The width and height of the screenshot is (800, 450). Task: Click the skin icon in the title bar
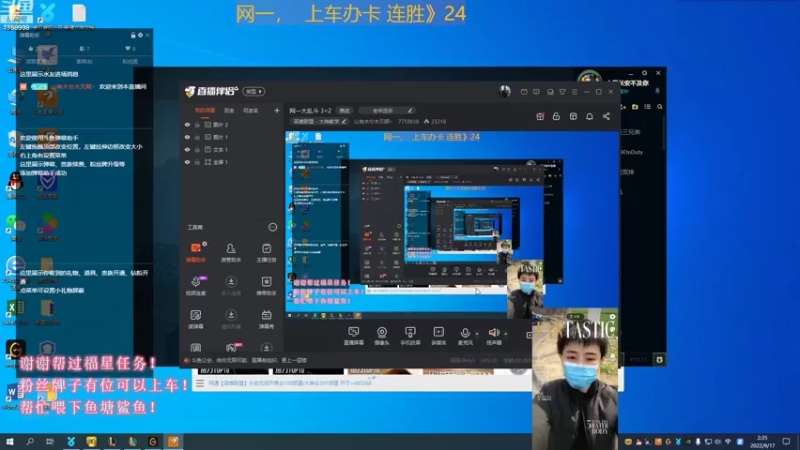pos(562,92)
